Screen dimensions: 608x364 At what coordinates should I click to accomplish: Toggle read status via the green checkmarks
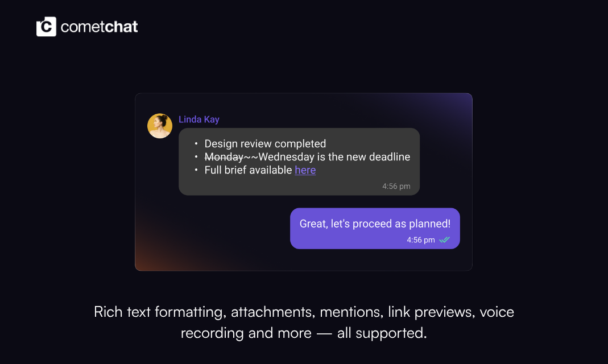tap(446, 239)
